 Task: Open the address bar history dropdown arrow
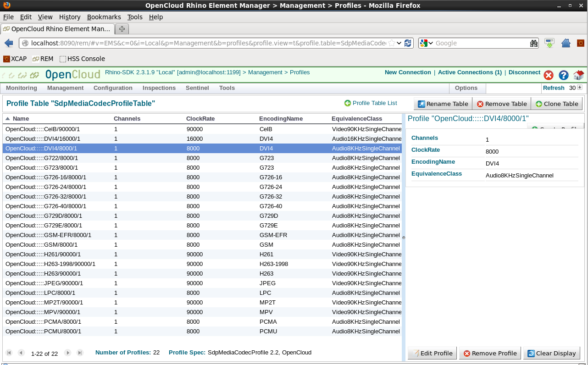tap(399, 43)
